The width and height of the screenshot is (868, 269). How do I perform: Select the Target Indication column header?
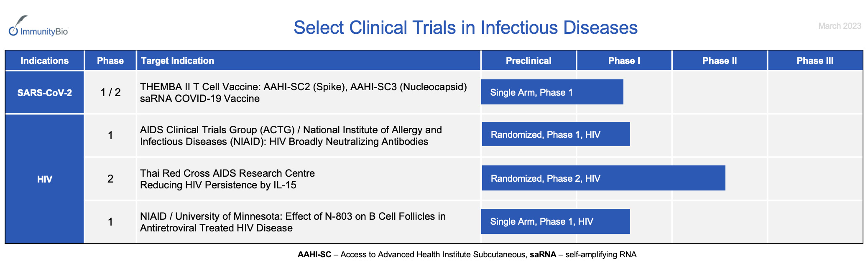click(177, 61)
